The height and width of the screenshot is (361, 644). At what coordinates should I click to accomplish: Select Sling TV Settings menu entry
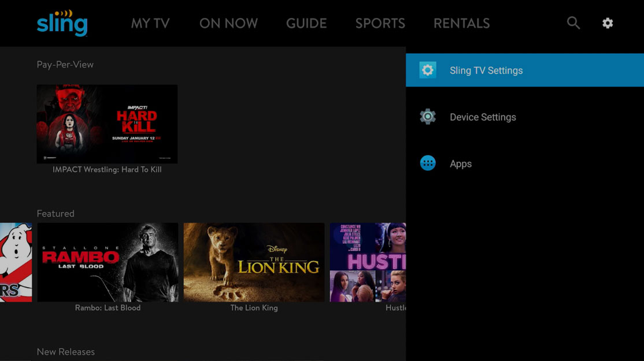click(525, 70)
